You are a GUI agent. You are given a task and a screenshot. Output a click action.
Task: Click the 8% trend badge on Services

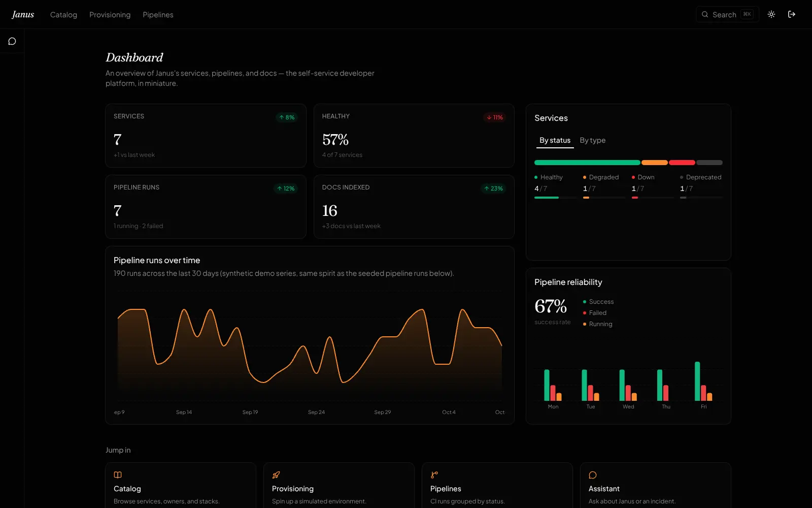tap(287, 117)
